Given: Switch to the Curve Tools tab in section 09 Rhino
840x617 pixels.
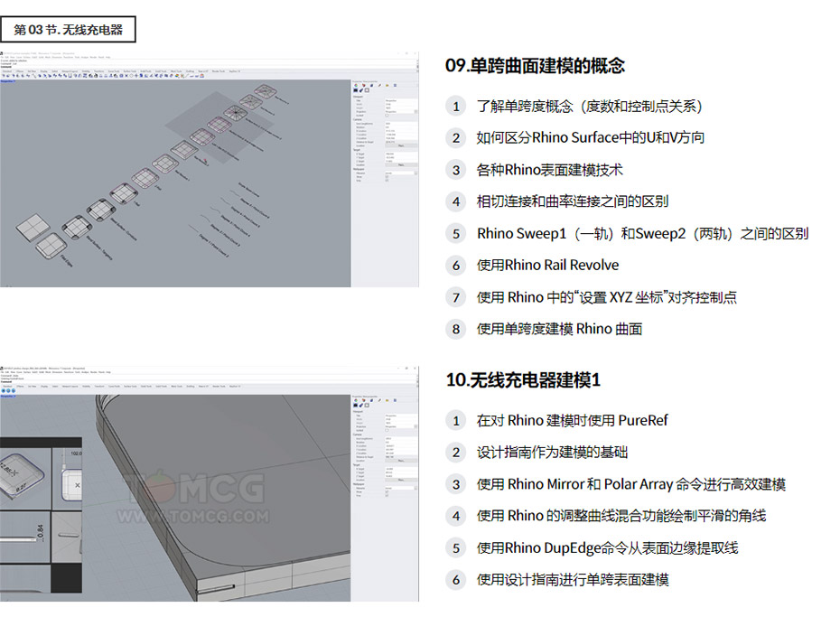Looking at the screenshot, I should click(114, 71).
